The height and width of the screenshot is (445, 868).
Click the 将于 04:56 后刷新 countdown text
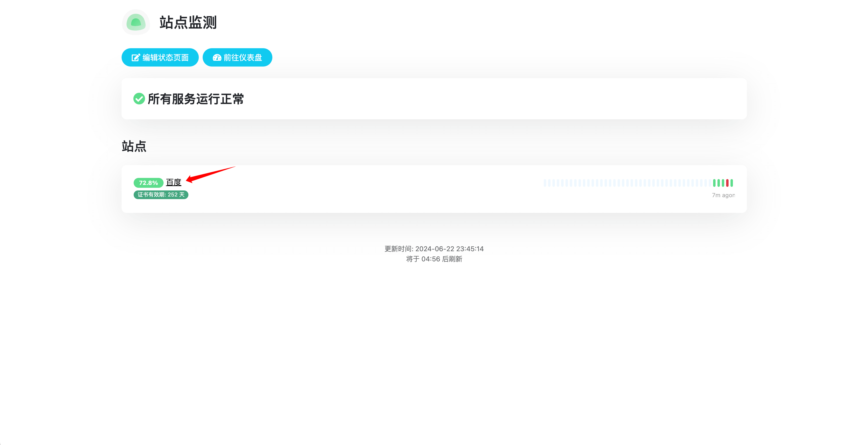coord(434,259)
